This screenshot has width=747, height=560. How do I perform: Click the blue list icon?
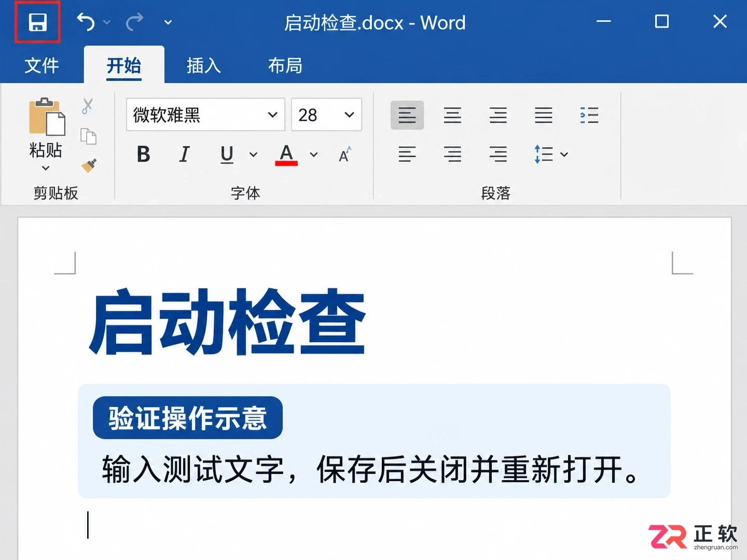click(589, 115)
